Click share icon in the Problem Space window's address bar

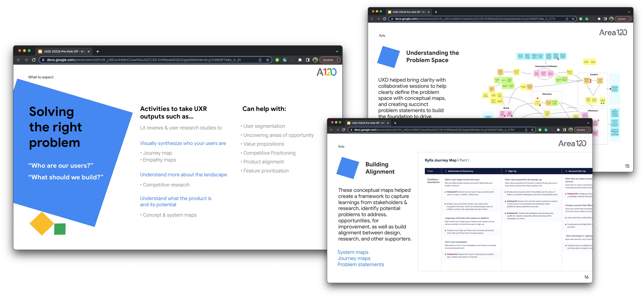click(x=567, y=19)
